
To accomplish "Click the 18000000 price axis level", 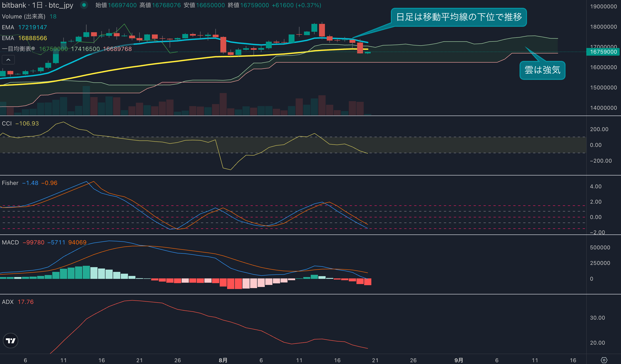I will [x=603, y=27].
